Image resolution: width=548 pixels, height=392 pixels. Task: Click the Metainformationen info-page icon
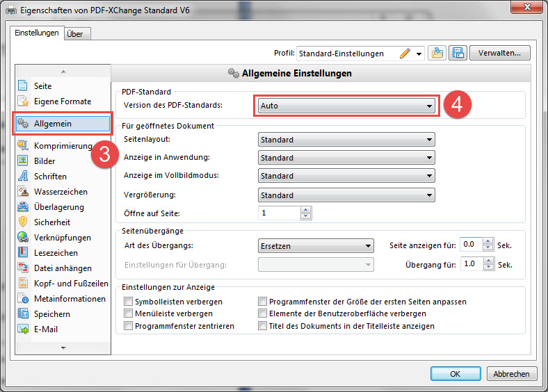tap(23, 298)
